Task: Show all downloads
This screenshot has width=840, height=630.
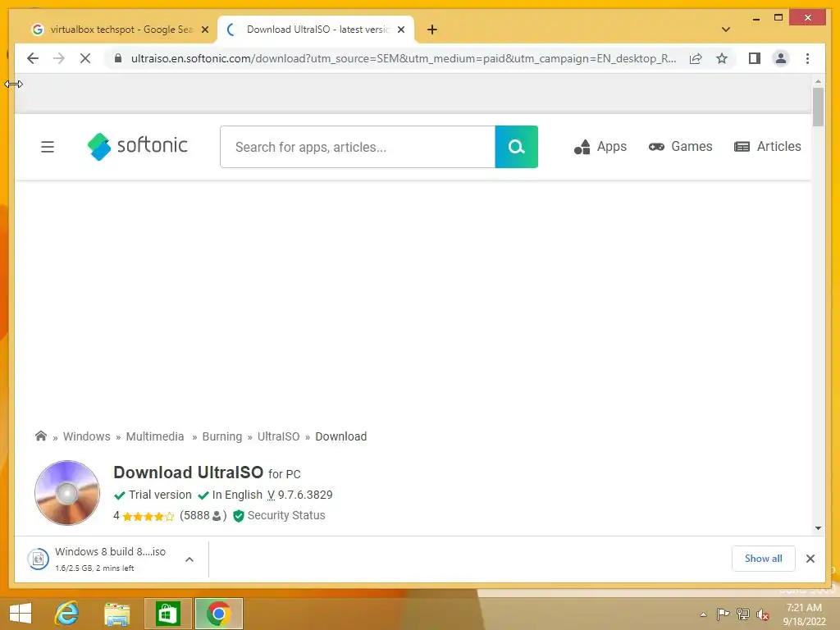Action: (x=764, y=559)
